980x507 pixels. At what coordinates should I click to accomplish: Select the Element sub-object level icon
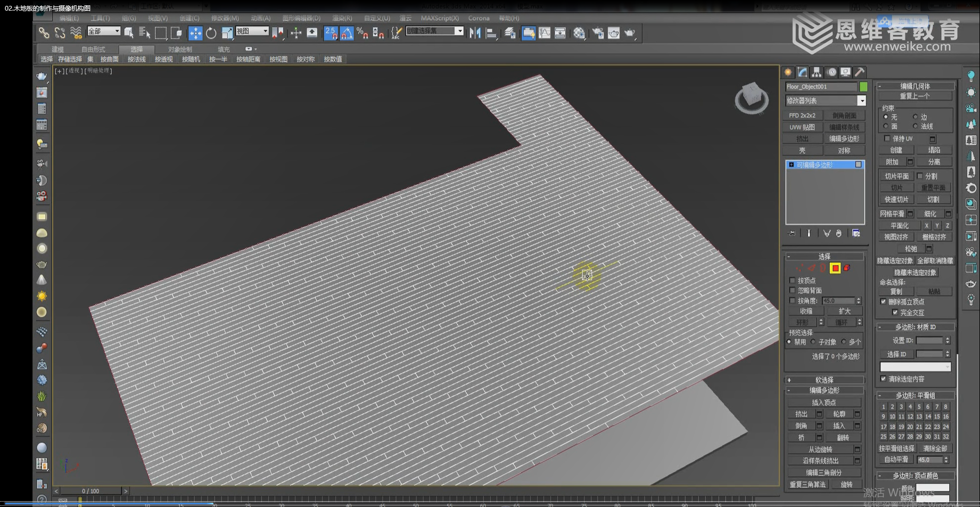(847, 268)
